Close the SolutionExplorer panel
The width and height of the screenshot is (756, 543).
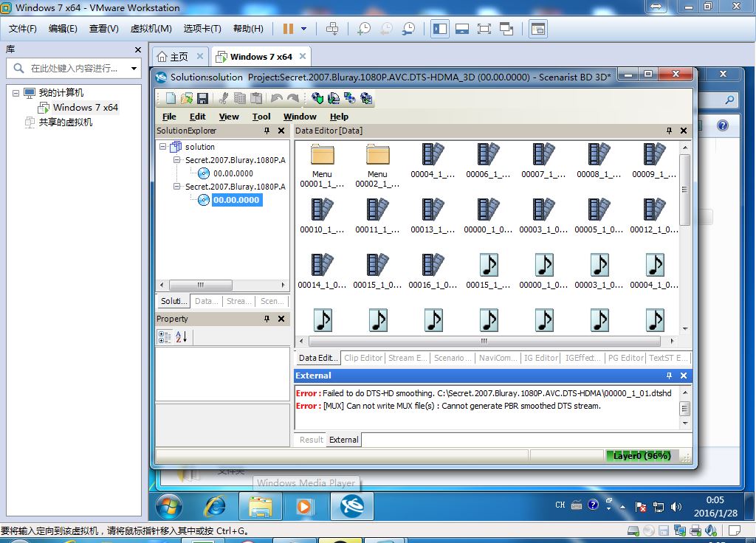281,131
